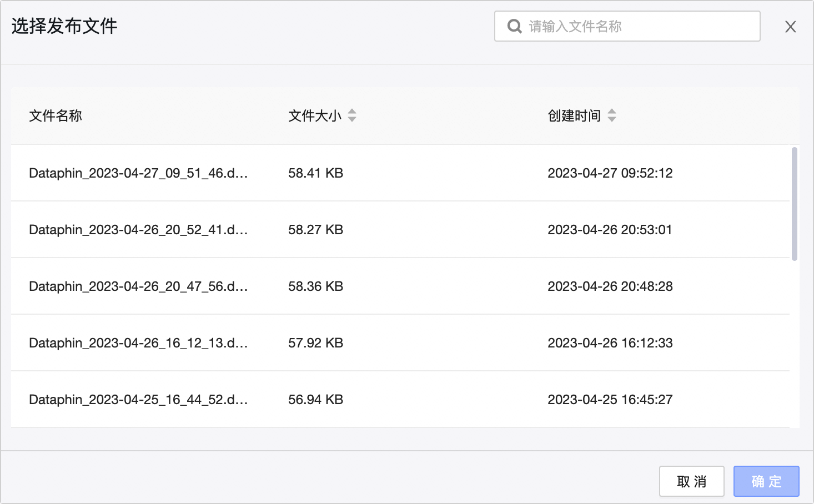The width and height of the screenshot is (814, 504).
Task: Click the 文件名称 column header
Action: tap(56, 115)
